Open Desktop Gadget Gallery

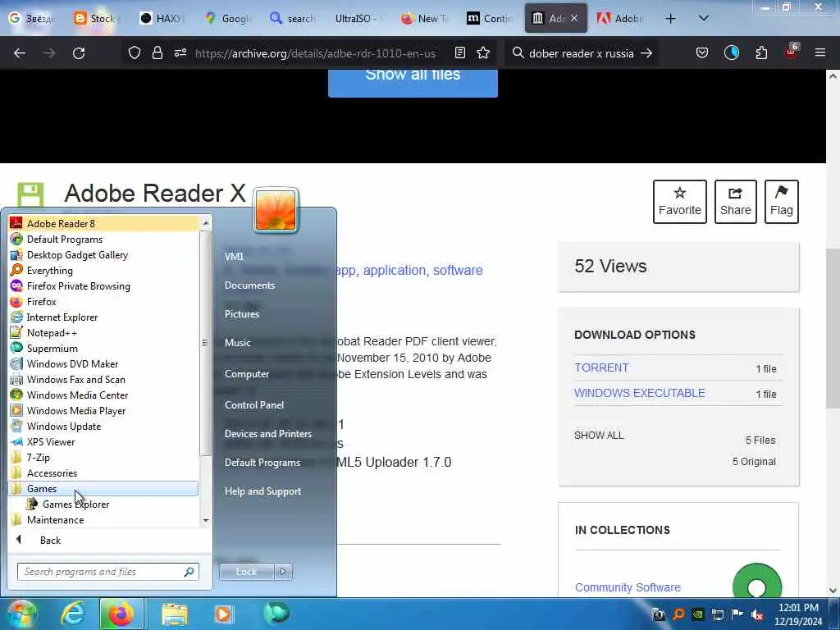point(103,254)
